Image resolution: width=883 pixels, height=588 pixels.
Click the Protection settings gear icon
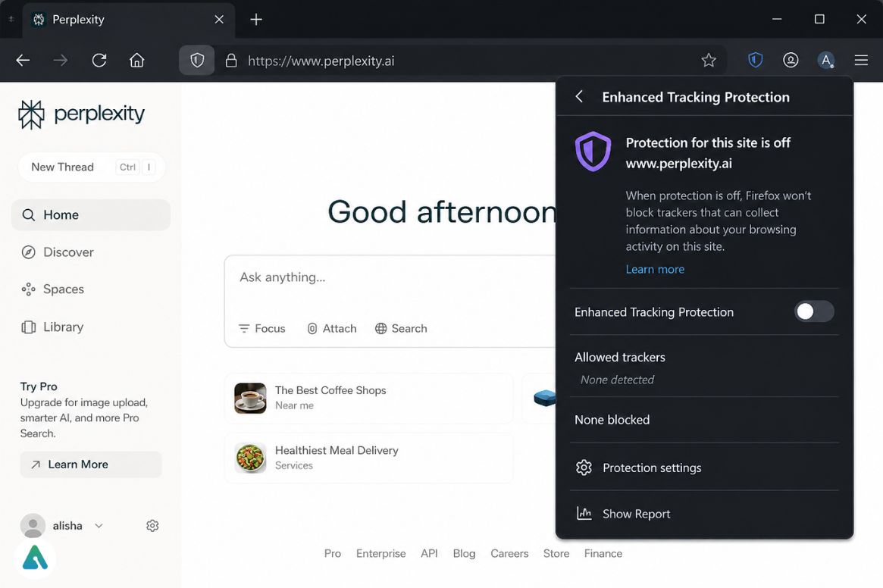584,468
